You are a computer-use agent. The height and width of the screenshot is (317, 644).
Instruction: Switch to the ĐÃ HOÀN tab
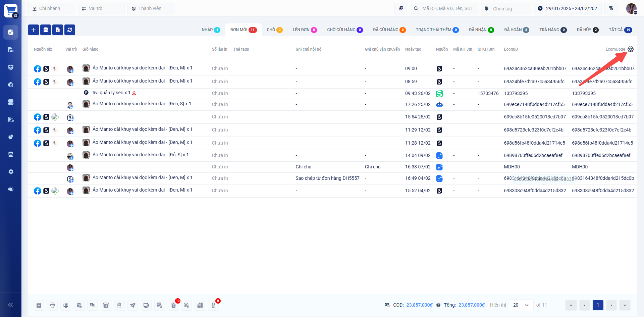[x=516, y=30]
